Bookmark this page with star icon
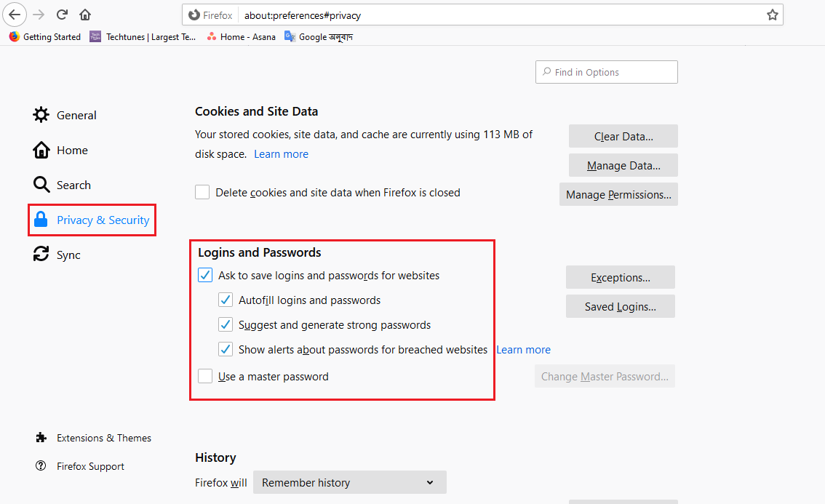825x504 pixels. pyautogui.click(x=772, y=15)
